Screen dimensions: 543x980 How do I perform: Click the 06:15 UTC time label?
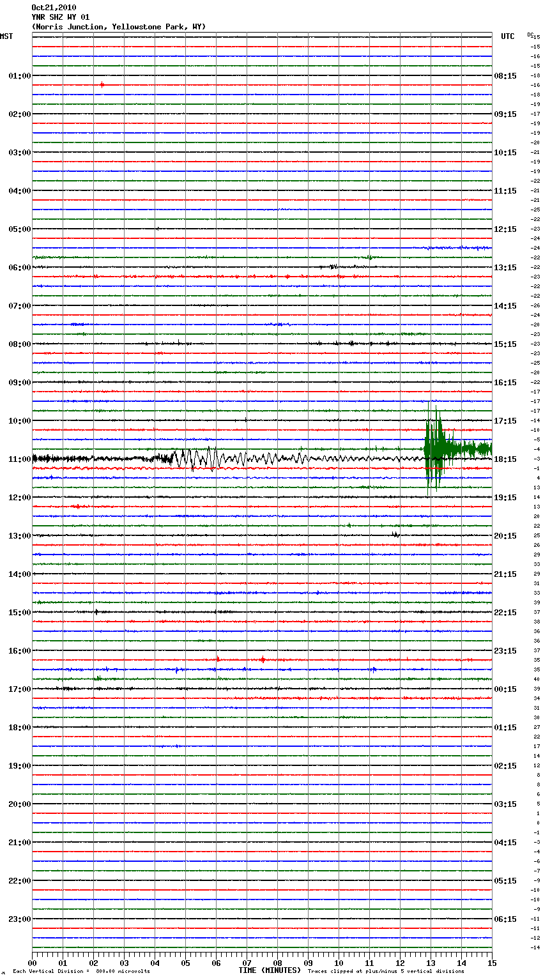(505, 919)
